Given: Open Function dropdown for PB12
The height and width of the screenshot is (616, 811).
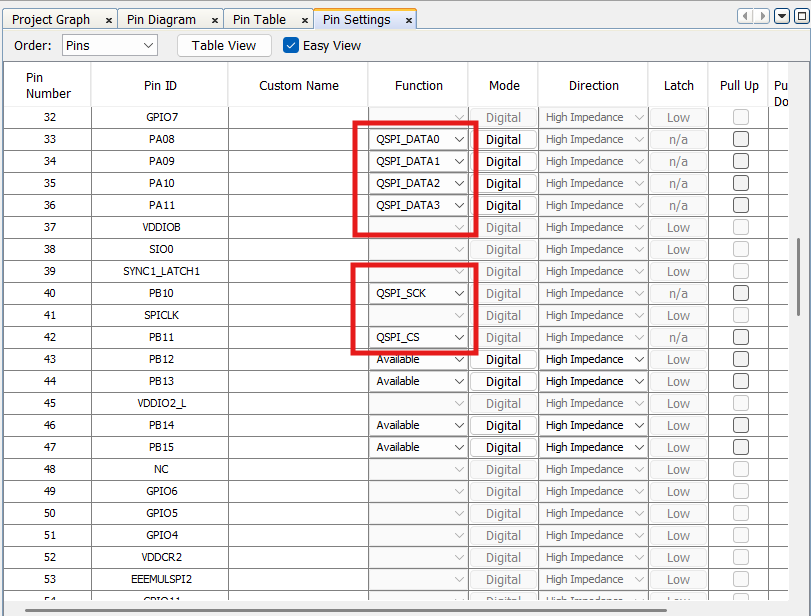Looking at the screenshot, I should point(418,359).
